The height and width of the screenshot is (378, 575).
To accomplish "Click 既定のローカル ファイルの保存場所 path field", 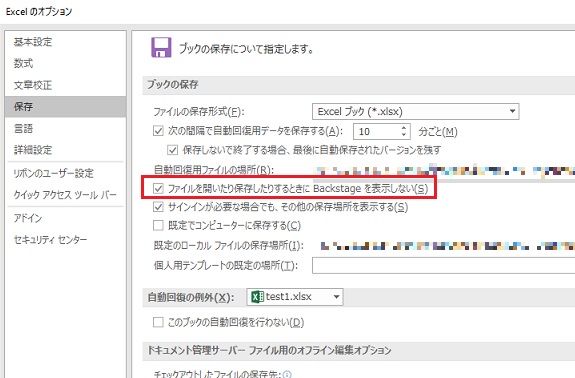I will click(447, 246).
